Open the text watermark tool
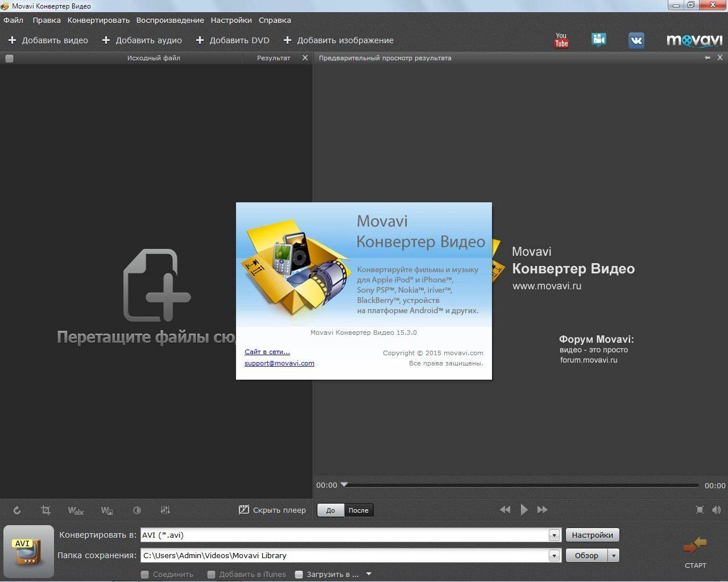Image resolution: width=728 pixels, height=582 pixels. tap(76, 510)
